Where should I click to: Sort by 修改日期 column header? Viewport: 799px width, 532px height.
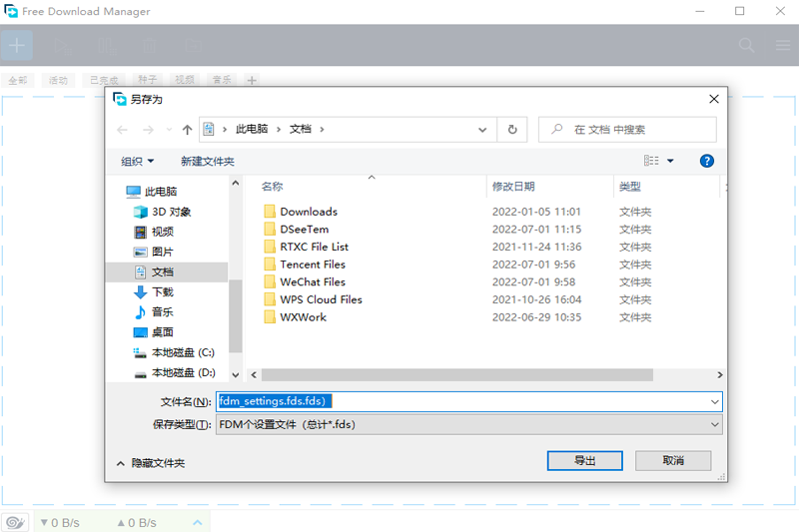click(513, 187)
